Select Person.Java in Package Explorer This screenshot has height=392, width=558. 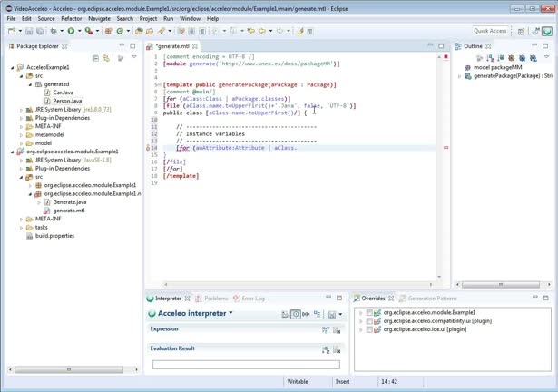(x=67, y=101)
